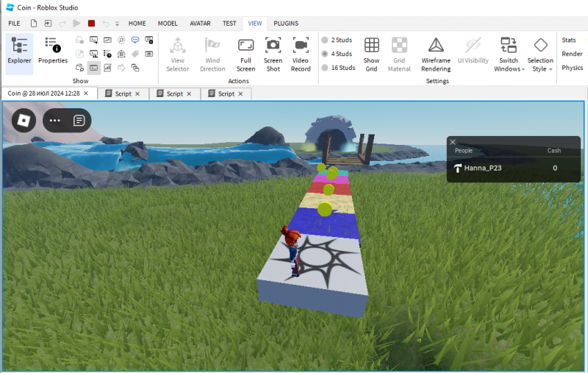Select the 2 Studs grid option
This screenshot has height=373, width=588.
325,40
